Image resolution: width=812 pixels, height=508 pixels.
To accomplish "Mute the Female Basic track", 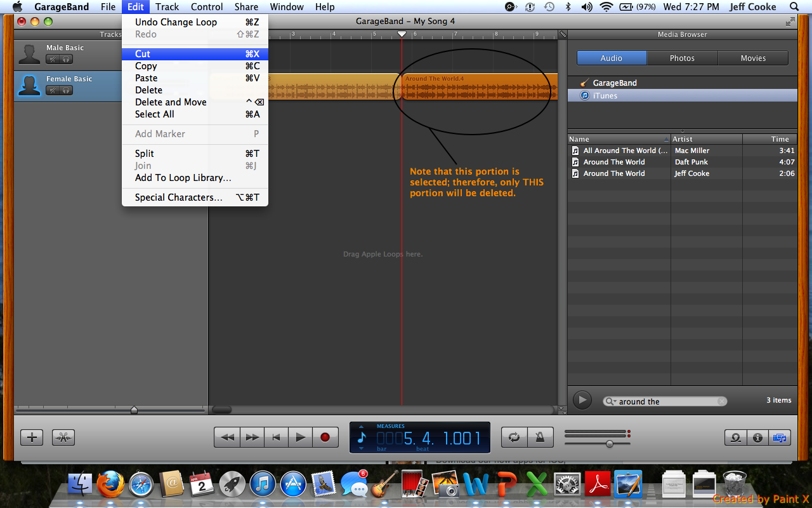I will [53, 90].
